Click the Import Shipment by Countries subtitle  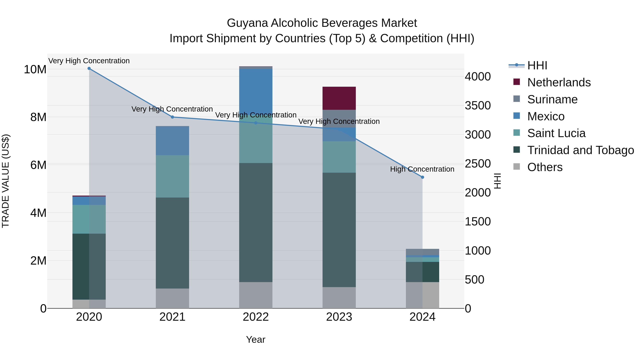pos(322,38)
